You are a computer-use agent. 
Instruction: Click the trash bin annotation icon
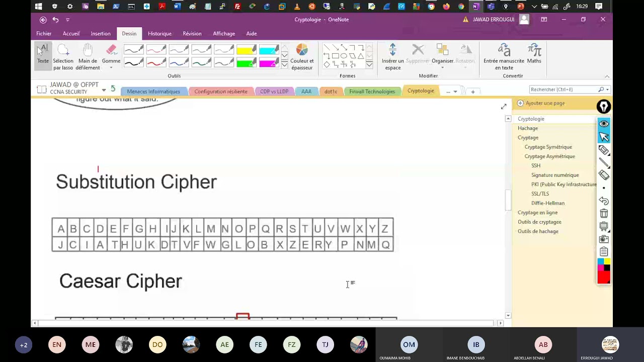[604, 214]
